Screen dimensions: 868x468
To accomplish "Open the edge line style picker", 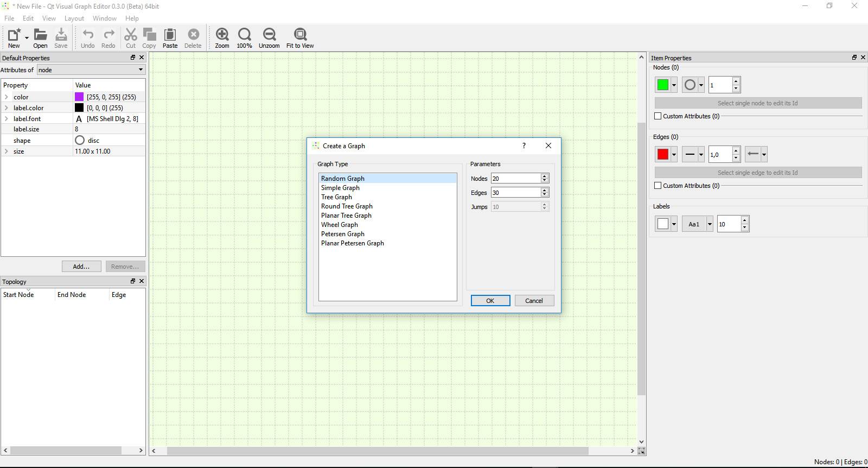I will tap(693, 154).
